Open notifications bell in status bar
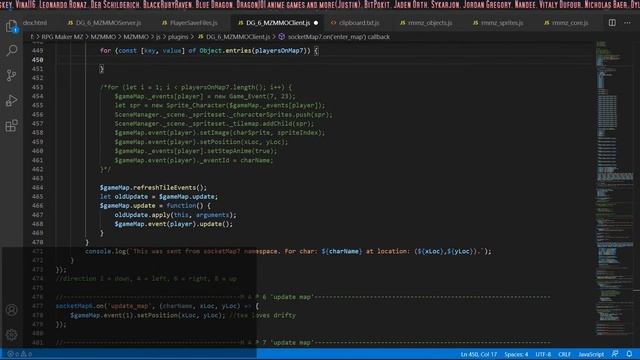This screenshot has width=640, height=360. (629, 354)
